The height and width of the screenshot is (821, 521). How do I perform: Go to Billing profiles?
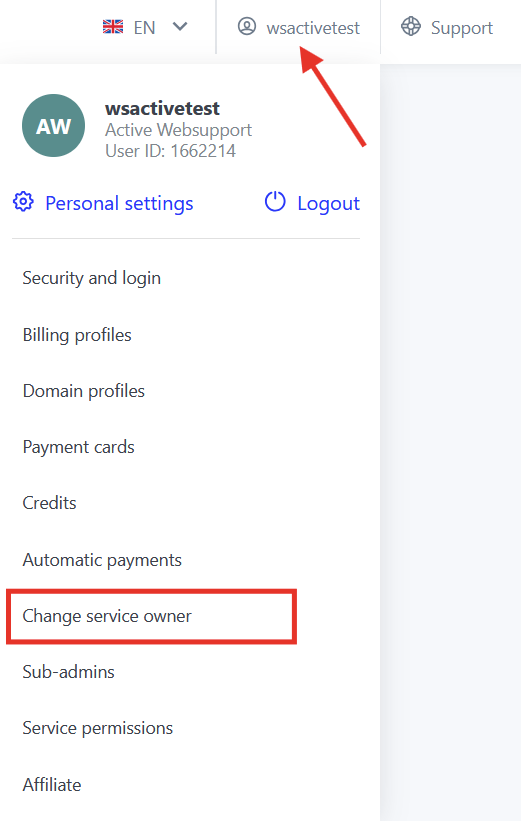point(77,335)
